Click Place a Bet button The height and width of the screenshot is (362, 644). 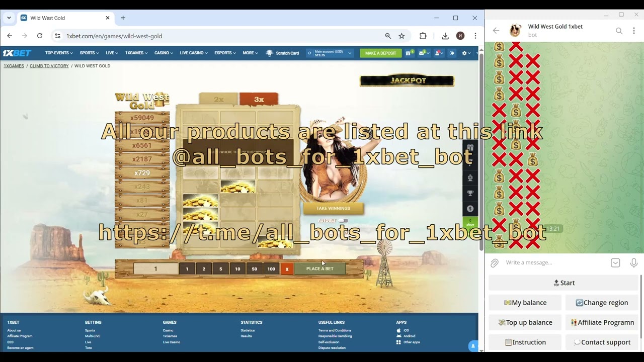320,268
